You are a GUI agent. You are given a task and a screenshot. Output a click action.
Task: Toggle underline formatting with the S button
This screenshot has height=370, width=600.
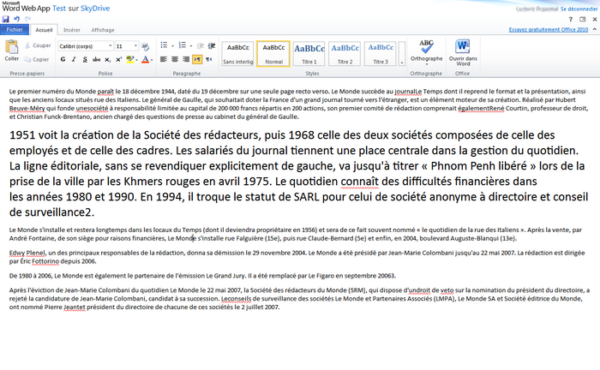pyautogui.click(x=85, y=59)
